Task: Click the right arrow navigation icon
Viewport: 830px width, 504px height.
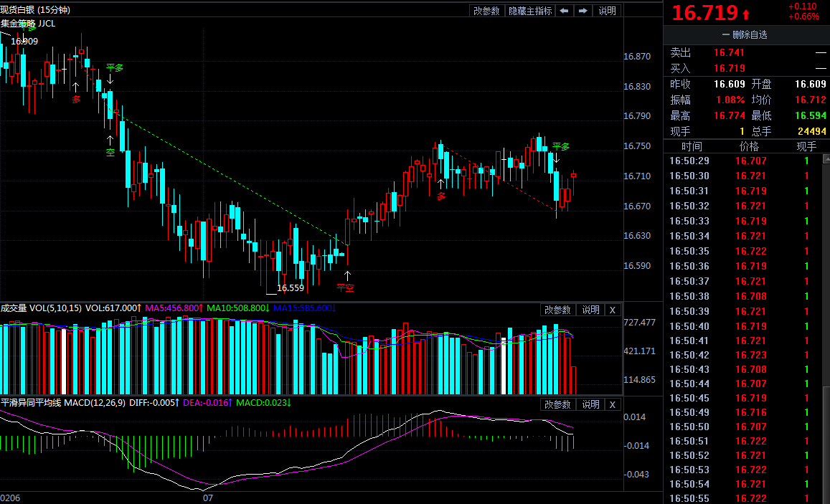Action: tap(583, 11)
